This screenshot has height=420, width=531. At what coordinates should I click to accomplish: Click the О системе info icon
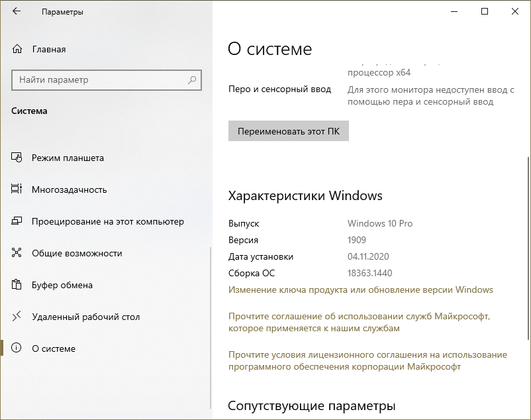pyautogui.click(x=17, y=349)
